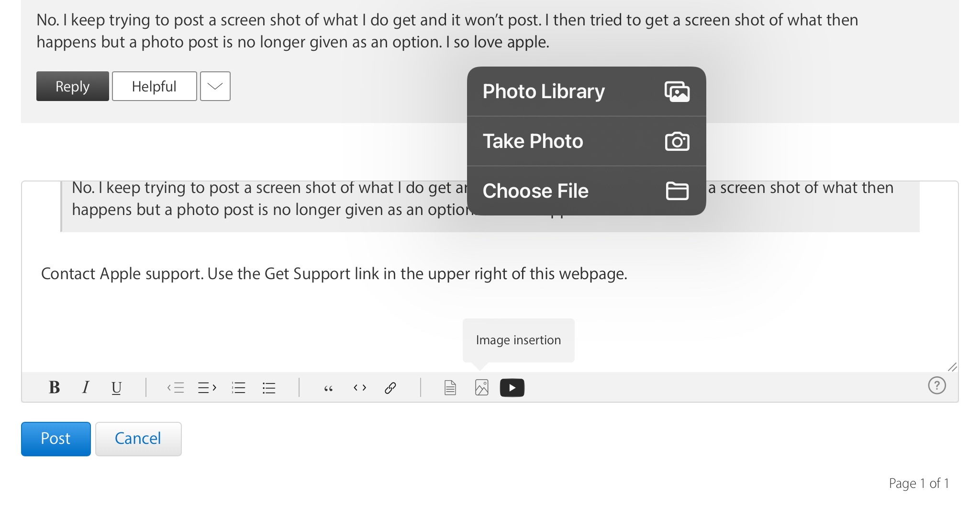980x520 pixels.
Task: Expand the dropdown arrow beside Helpful
Action: coord(215,86)
